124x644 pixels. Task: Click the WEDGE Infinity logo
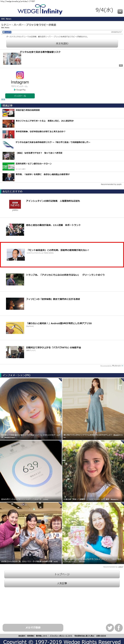pos(40,10)
